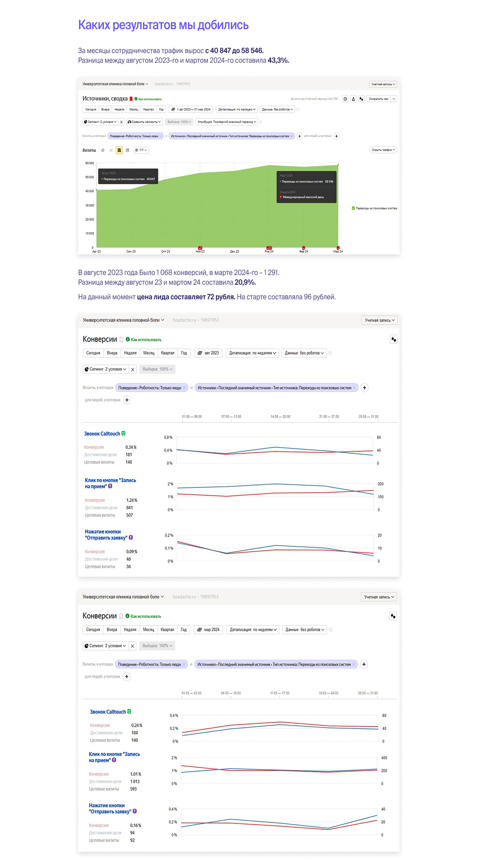
Task: Open мар 2024 date picker button
Action: coord(208,630)
